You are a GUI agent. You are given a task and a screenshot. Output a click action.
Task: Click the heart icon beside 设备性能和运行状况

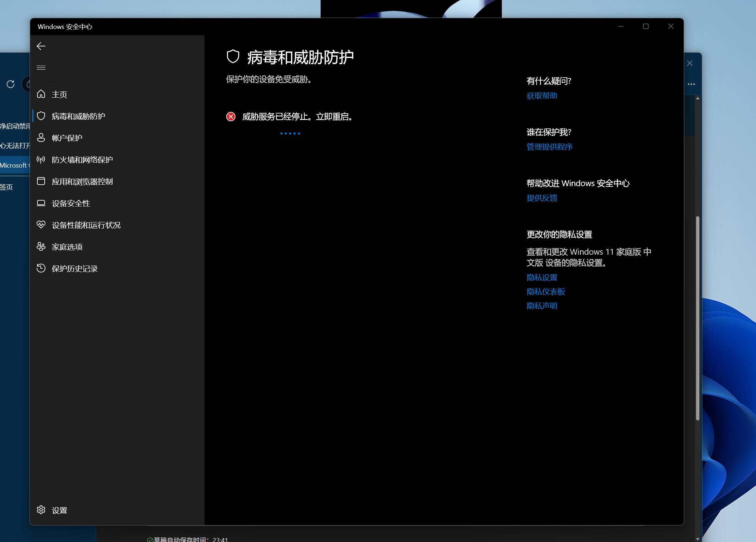pos(41,225)
